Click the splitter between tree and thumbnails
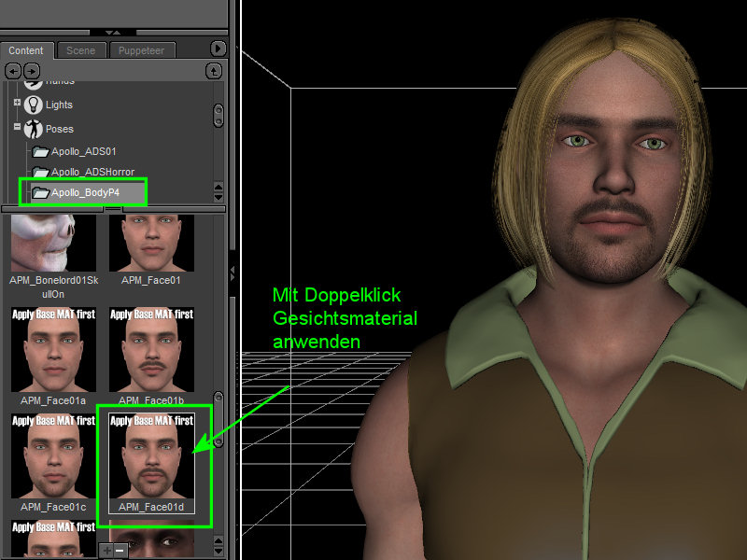Viewport: 747px width, 560px height. pyautogui.click(x=113, y=208)
